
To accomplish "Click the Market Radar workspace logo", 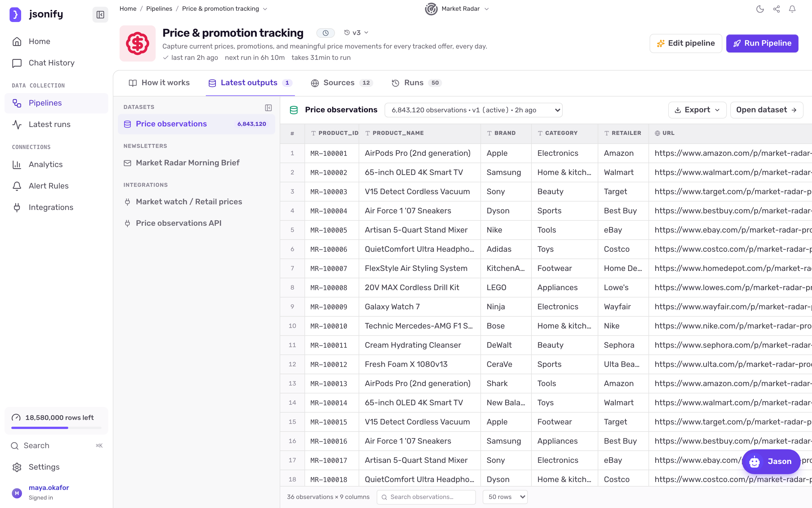I will coord(431,9).
